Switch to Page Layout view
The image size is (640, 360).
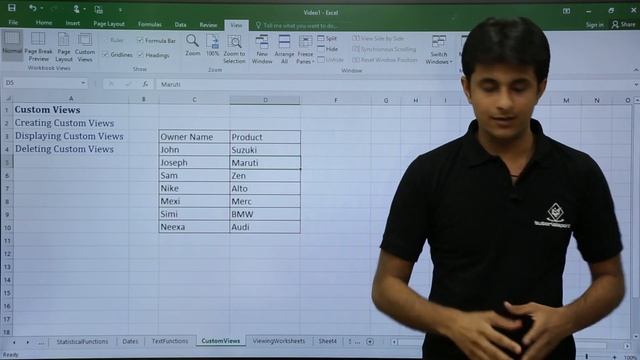[64, 47]
